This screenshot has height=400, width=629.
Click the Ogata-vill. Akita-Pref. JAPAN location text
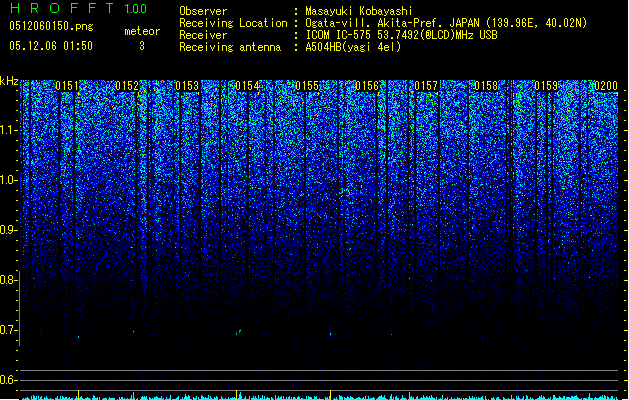tap(446, 23)
